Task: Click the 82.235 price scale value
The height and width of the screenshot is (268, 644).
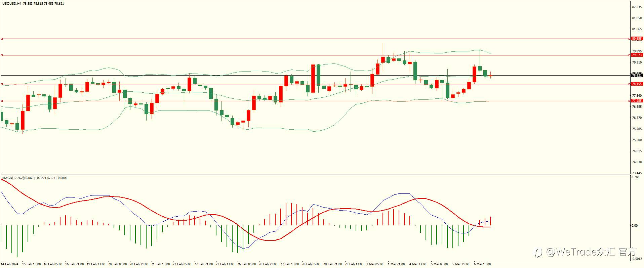Action: 637,7
